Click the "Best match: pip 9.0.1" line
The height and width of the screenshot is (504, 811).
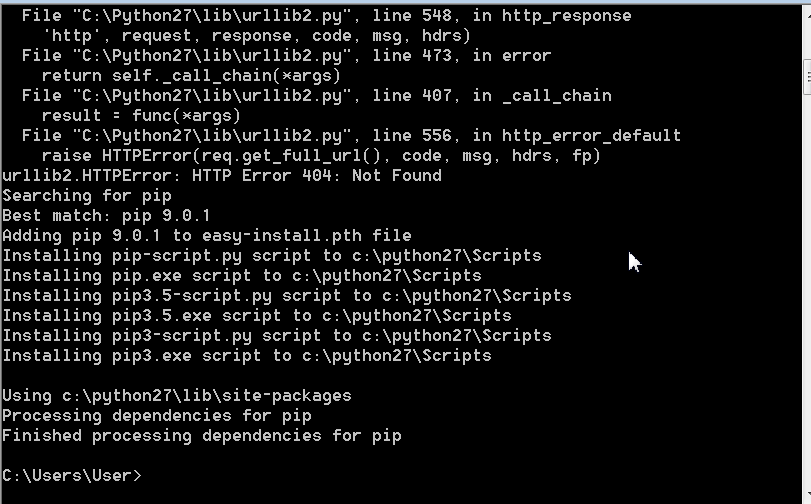[x=106, y=215]
